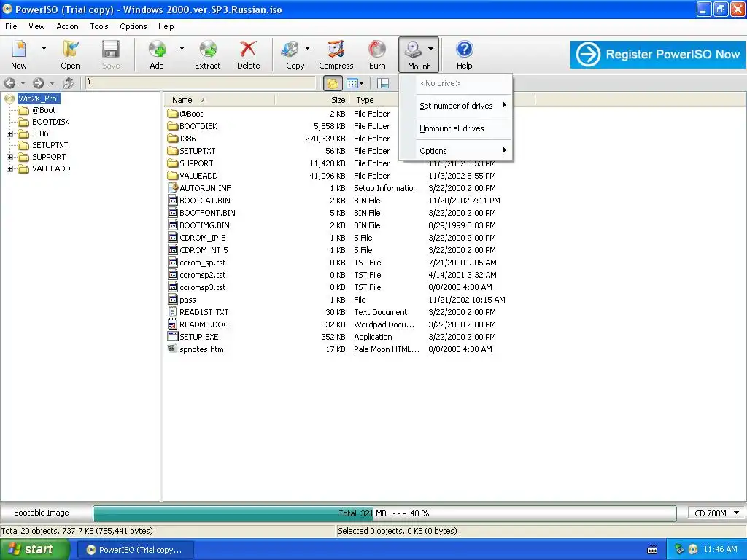Click the disc capacity usage bar

(x=384, y=513)
